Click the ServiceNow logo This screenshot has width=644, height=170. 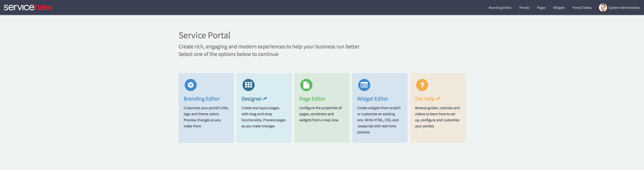click(x=28, y=7)
